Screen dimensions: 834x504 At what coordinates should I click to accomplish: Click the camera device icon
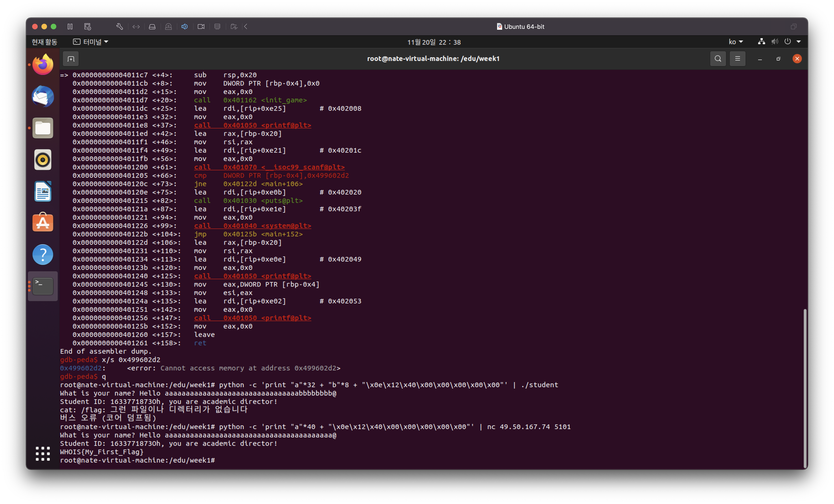click(x=201, y=26)
